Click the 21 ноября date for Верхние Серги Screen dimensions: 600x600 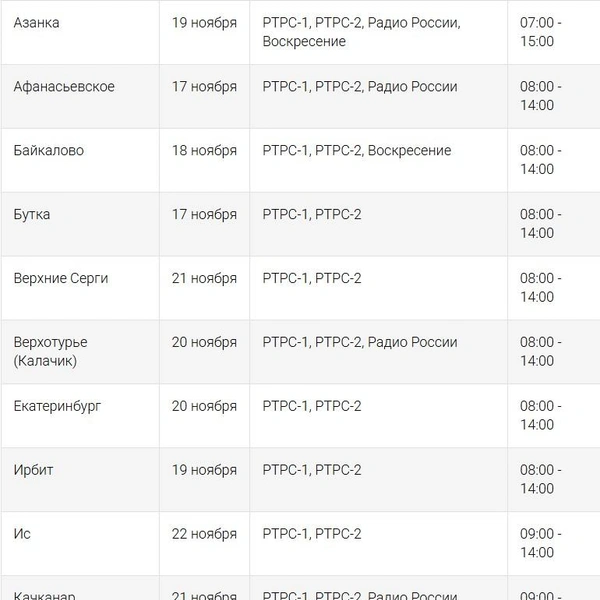[x=204, y=279]
